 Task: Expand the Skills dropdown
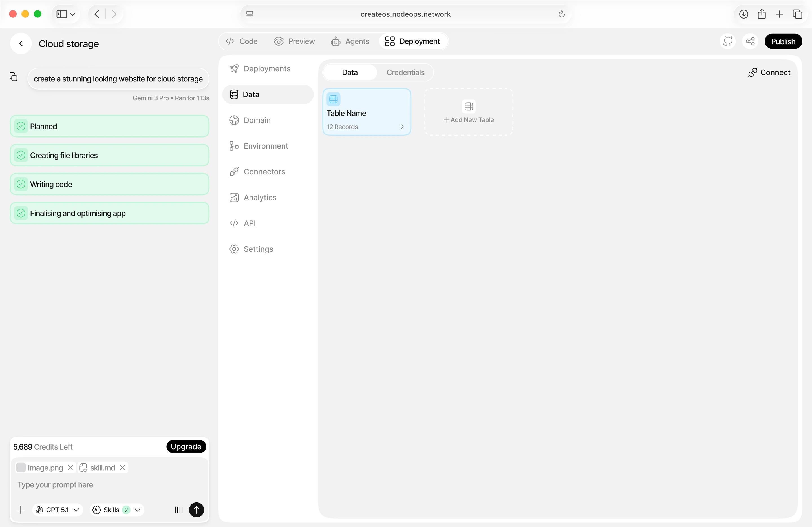pos(117,510)
